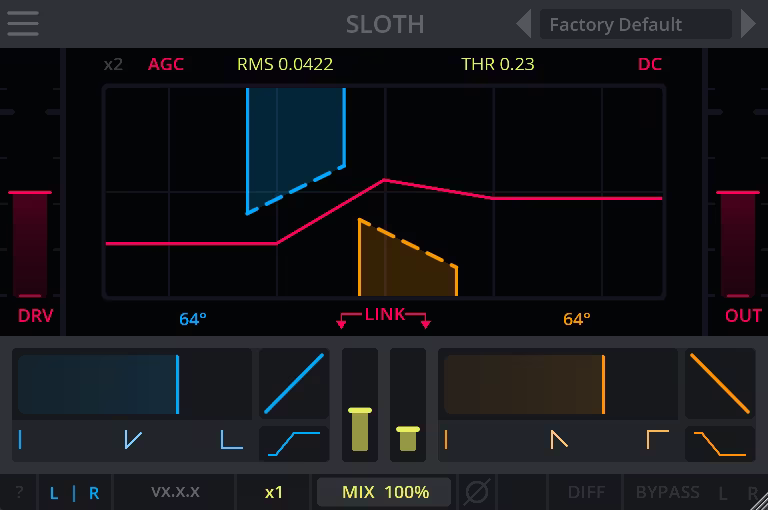Image resolution: width=768 pixels, height=510 pixels.
Task: Click the phase invert icon
Action: pyautogui.click(x=477, y=492)
